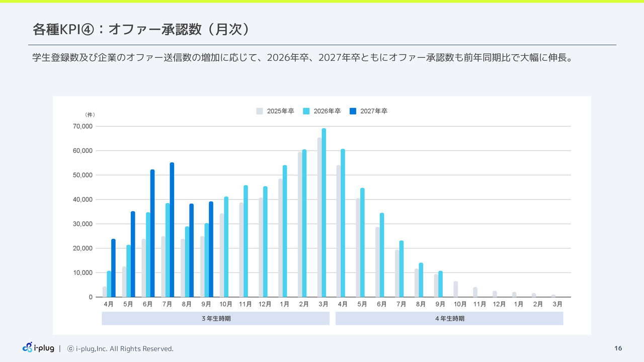Click 12月 label in the 4年生時期 section
The height and width of the screenshot is (362, 644).
point(499,304)
